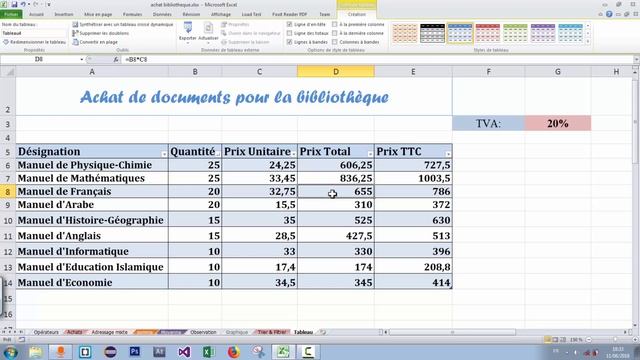Click the table name field Tableau4
Viewport: 640px width, 360px height.
pos(33,33)
